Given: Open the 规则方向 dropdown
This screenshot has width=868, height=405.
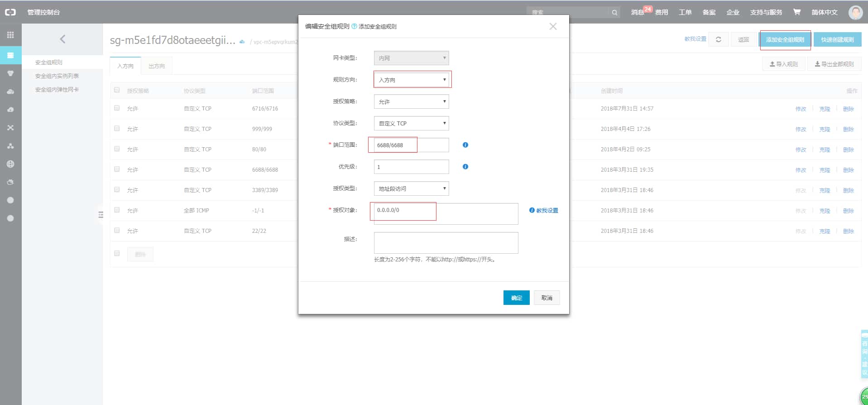Looking at the screenshot, I should [x=411, y=80].
